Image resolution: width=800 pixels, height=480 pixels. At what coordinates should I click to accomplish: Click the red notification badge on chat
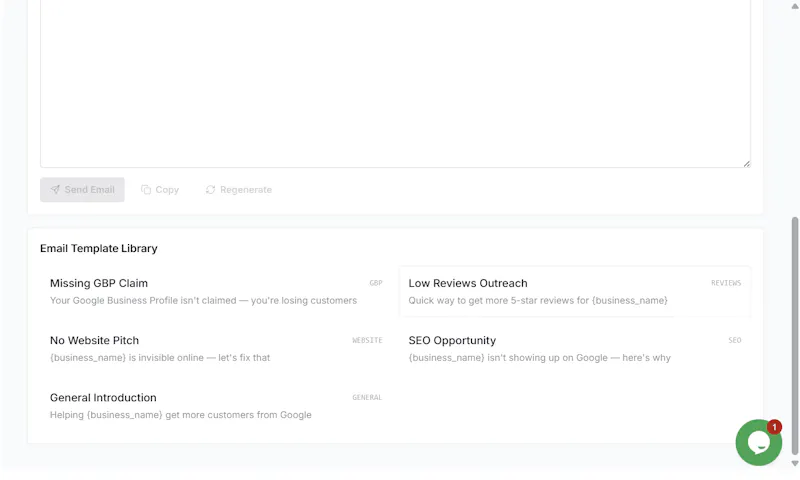pos(774,427)
